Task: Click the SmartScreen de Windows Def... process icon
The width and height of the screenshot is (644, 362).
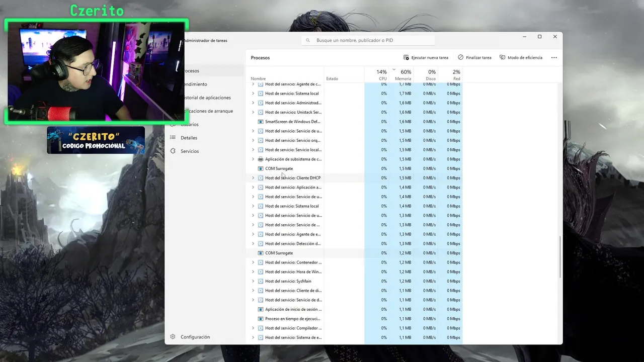Action: (261, 122)
